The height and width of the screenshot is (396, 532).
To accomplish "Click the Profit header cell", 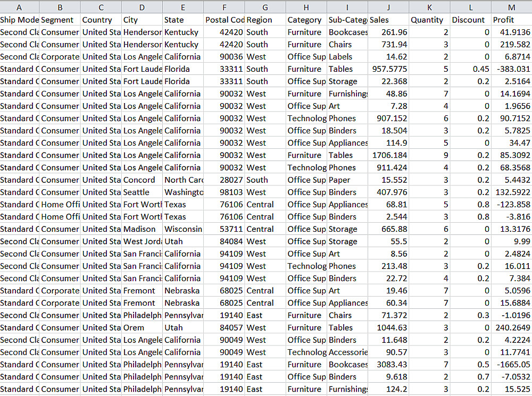I will (512, 20).
